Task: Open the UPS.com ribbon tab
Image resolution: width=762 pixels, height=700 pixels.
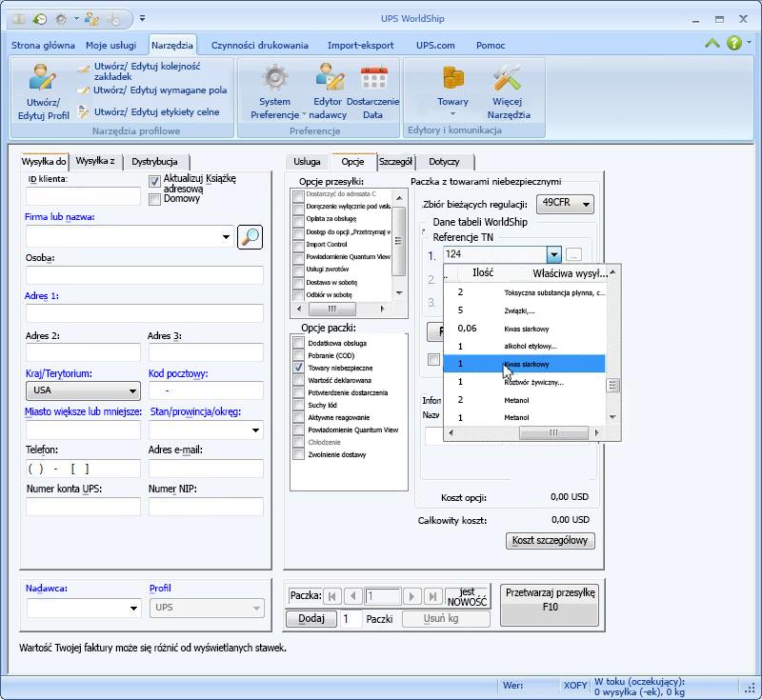Action: (435, 45)
